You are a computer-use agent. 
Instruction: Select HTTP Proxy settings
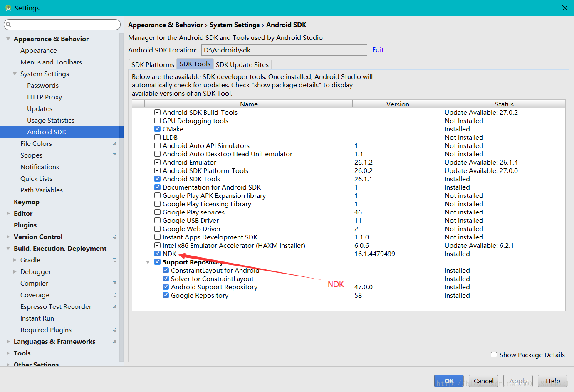pos(45,97)
